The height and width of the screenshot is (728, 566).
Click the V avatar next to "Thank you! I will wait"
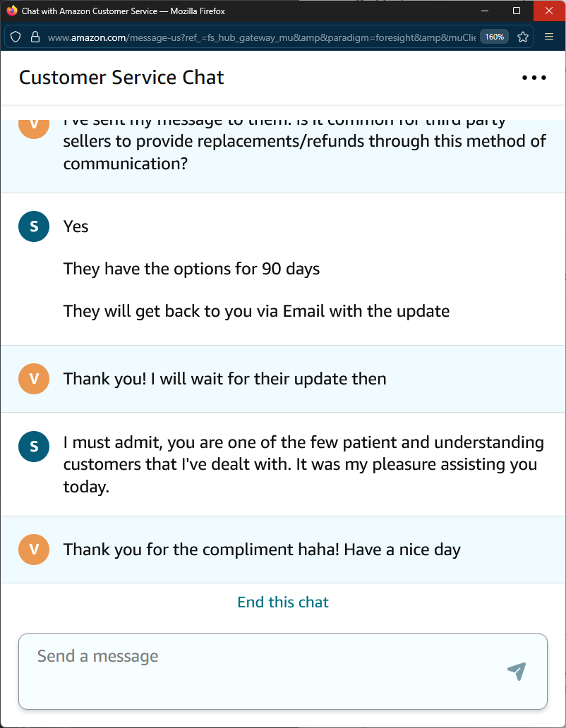click(x=34, y=379)
